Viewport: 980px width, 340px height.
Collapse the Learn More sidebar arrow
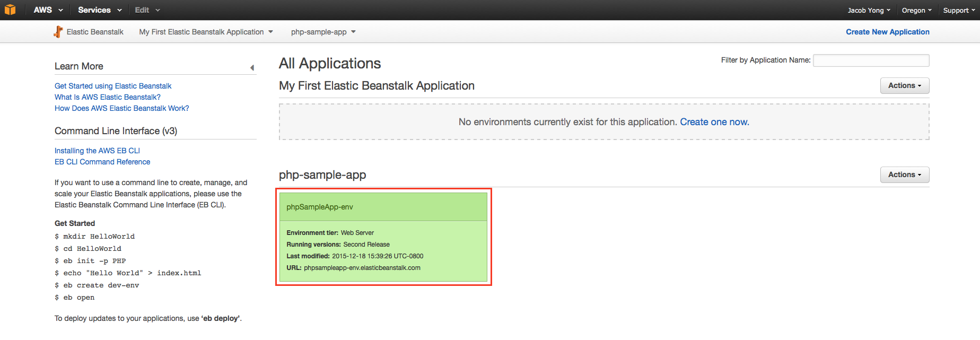coord(252,67)
